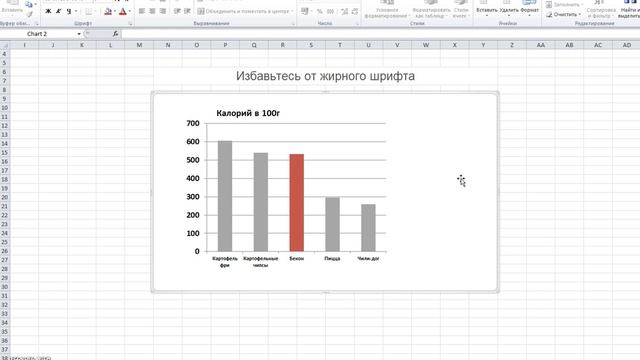Viewport: 640px width, 360px height.
Task: Click the accounting number format icon
Action: [x=305, y=11]
